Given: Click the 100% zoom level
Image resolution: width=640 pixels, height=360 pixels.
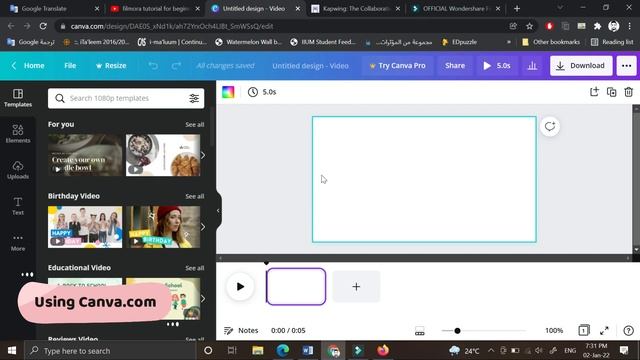Looking at the screenshot, I should 554,330.
